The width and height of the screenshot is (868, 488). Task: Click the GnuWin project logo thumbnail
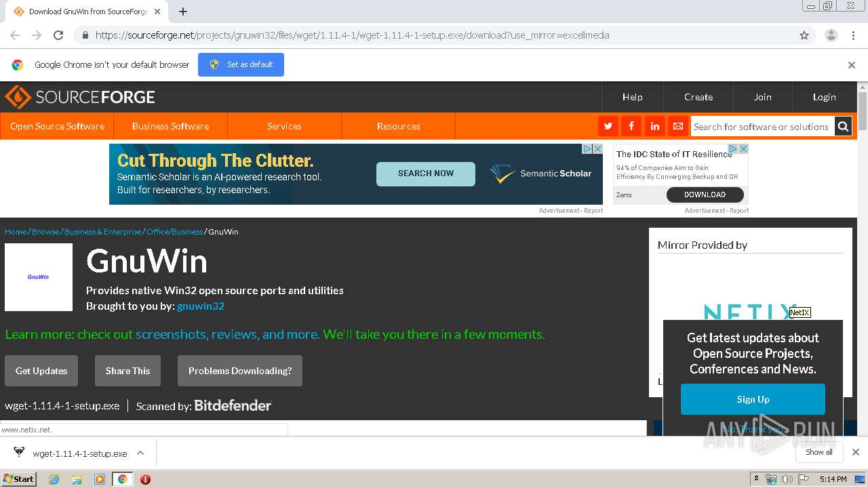pyautogui.click(x=39, y=277)
